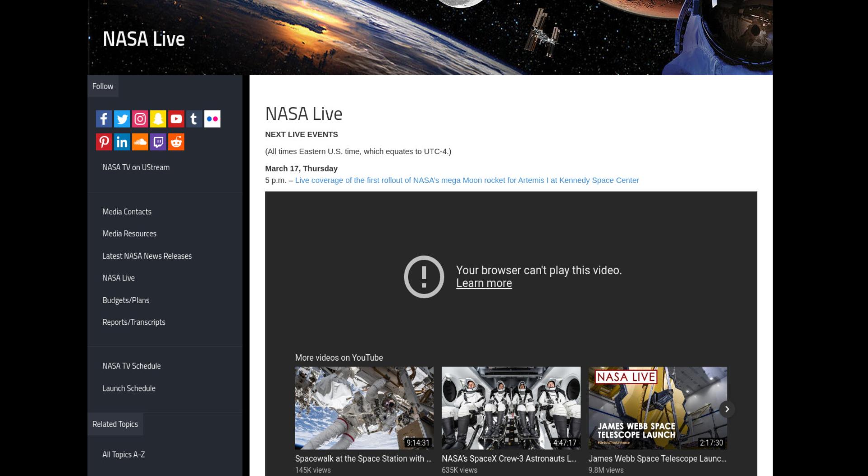This screenshot has height=476, width=868.
Task: Open Artemis I rollout live coverage link
Action: tap(467, 181)
